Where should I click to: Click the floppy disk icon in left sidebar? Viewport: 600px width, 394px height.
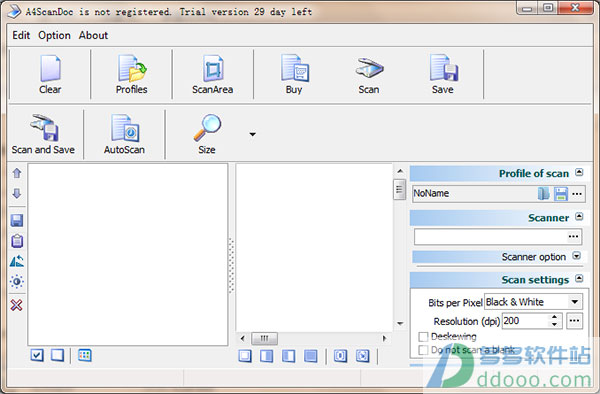coord(17,220)
